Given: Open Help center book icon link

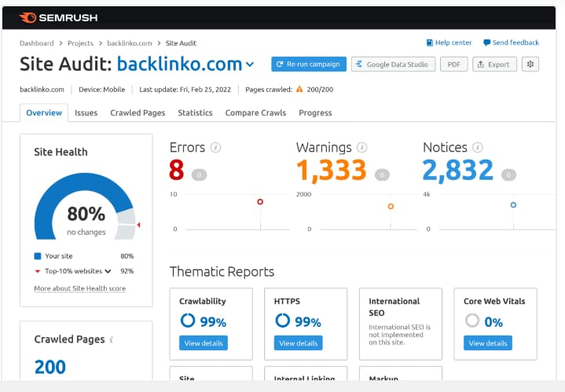Looking at the screenshot, I should (x=429, y=42).
